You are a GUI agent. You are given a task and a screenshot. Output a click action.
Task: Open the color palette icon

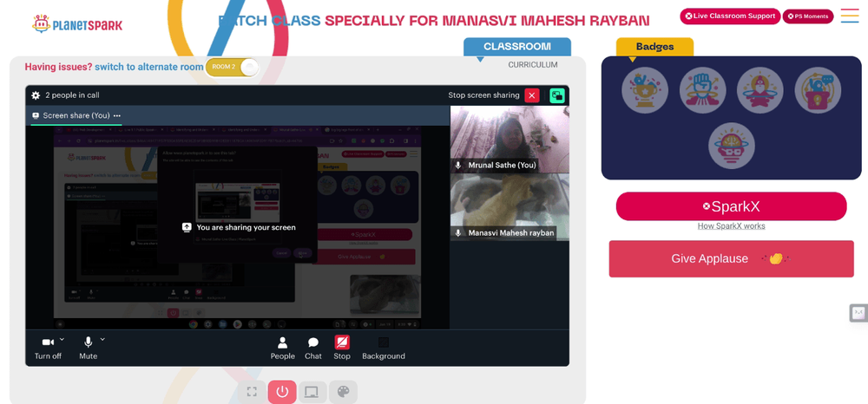(x=343, y=392)
